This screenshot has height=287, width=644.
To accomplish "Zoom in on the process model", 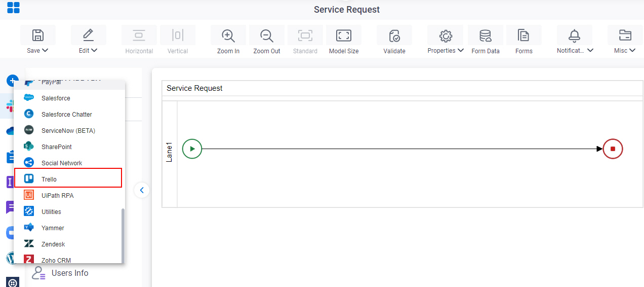I will tap(228, 36).
